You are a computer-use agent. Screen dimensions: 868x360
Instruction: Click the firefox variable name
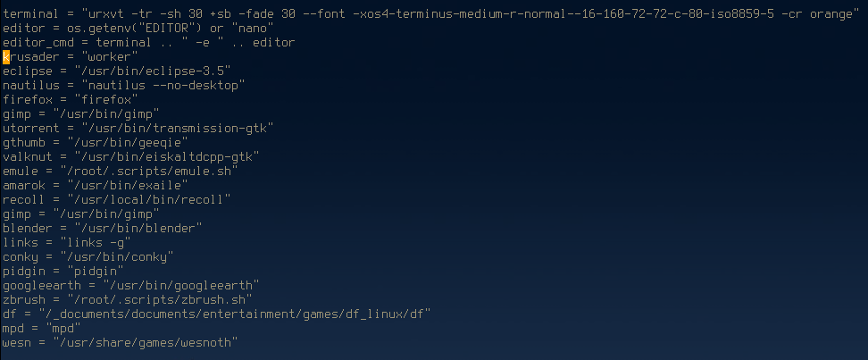click(x=28, y=100)
